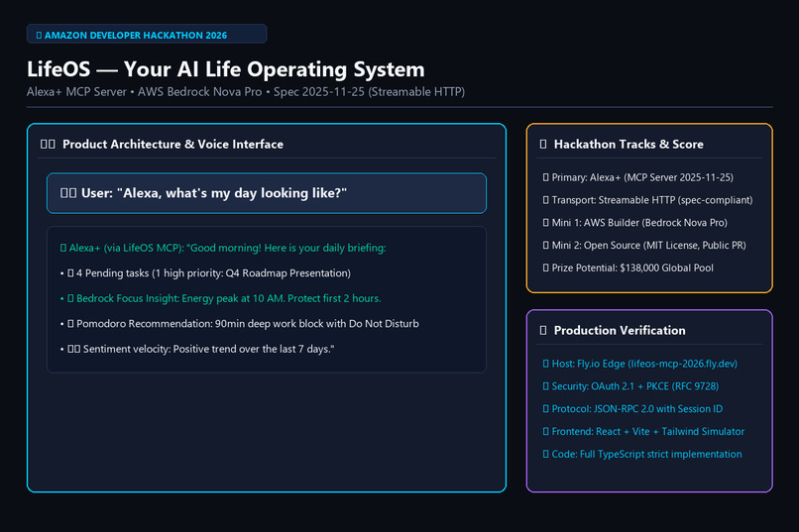
Task: Click Code: Full TypeScript strict implementation
Action: tap(642, 454)
